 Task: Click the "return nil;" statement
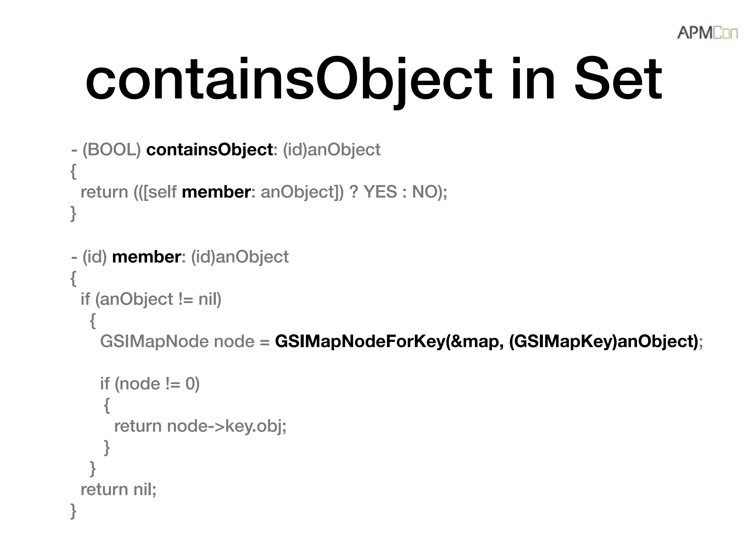click(118, 489)
